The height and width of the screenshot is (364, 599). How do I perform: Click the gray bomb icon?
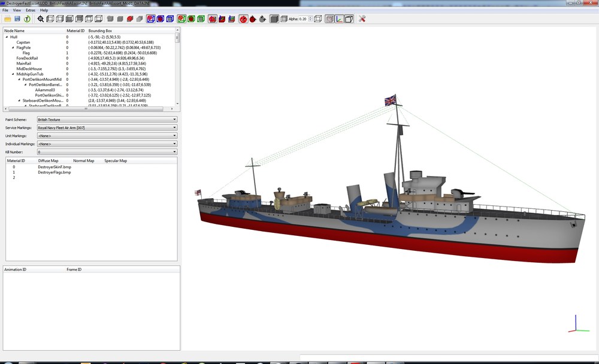(x=262, y=19)
